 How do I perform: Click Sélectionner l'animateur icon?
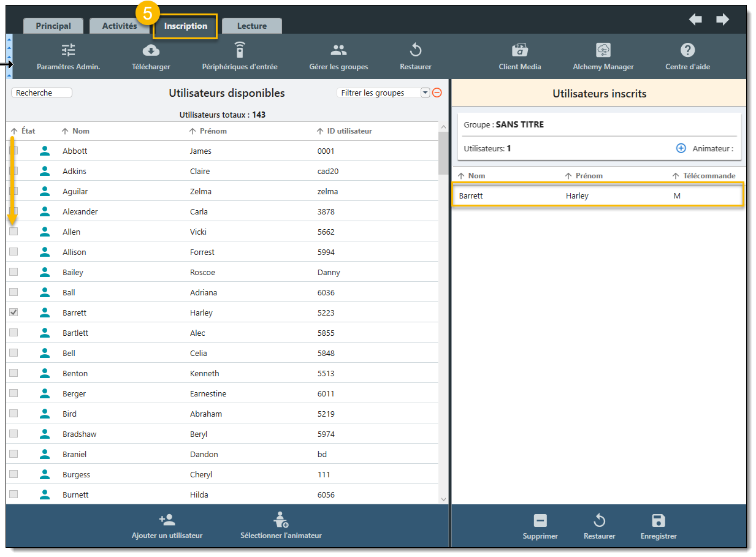click(281, 520)
